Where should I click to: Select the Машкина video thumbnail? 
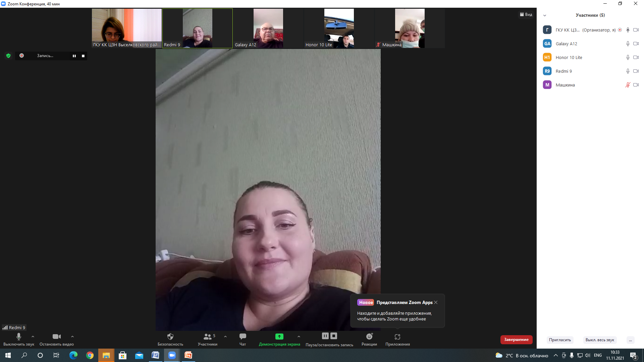(410, 28)
